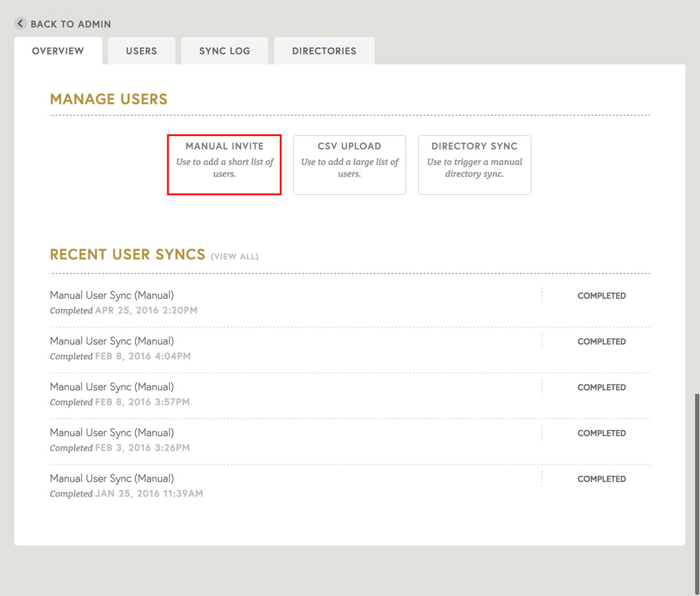Switch to the Users tab
Screen dimensions: 700x596
click(141, 51)
